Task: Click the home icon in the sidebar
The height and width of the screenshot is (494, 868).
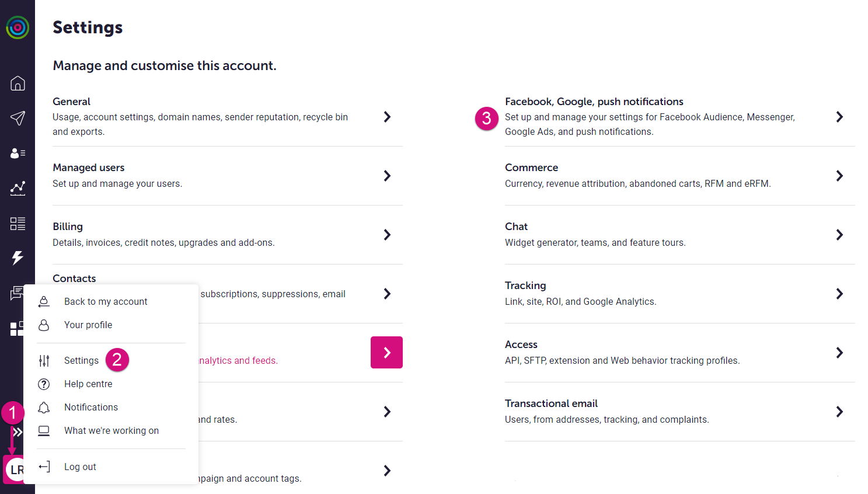Action: [x=18, y=84]
